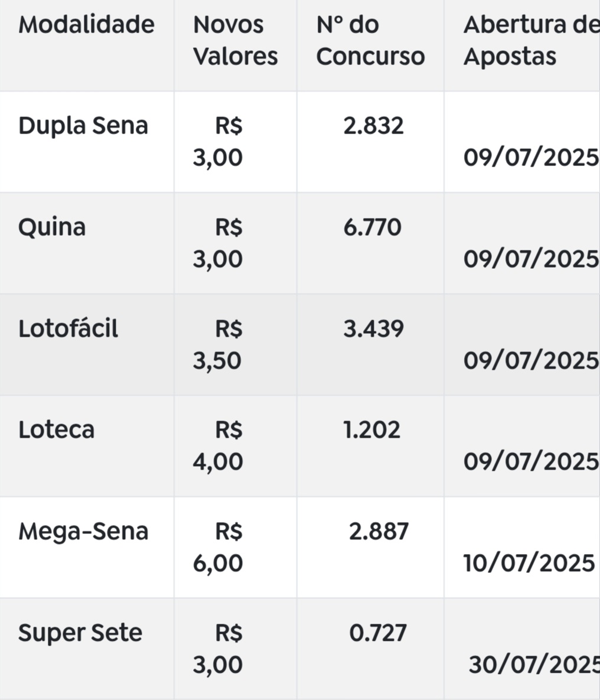
Task: Click the Novos Valores column header
Action: click(x=235, y=40)
